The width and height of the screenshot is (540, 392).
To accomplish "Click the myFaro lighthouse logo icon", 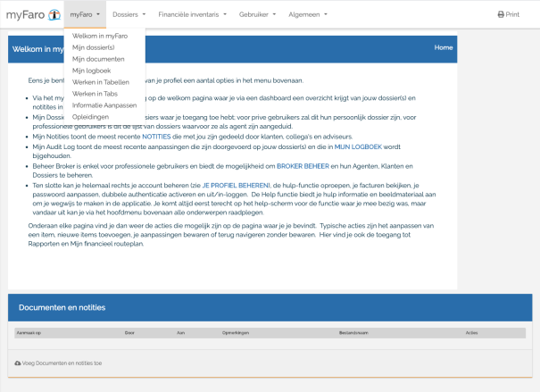I will (54, 14).
